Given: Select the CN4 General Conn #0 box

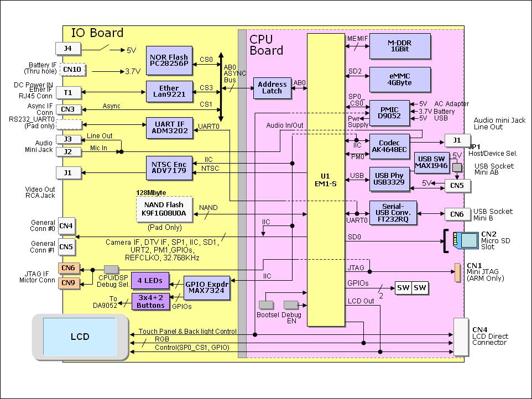Looking at the screenshot, I should click(x=66, y=226).
